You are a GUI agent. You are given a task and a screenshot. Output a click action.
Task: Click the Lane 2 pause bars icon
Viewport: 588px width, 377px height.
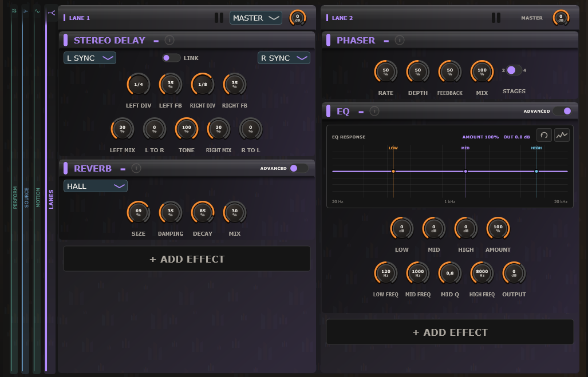coord(496,18)
